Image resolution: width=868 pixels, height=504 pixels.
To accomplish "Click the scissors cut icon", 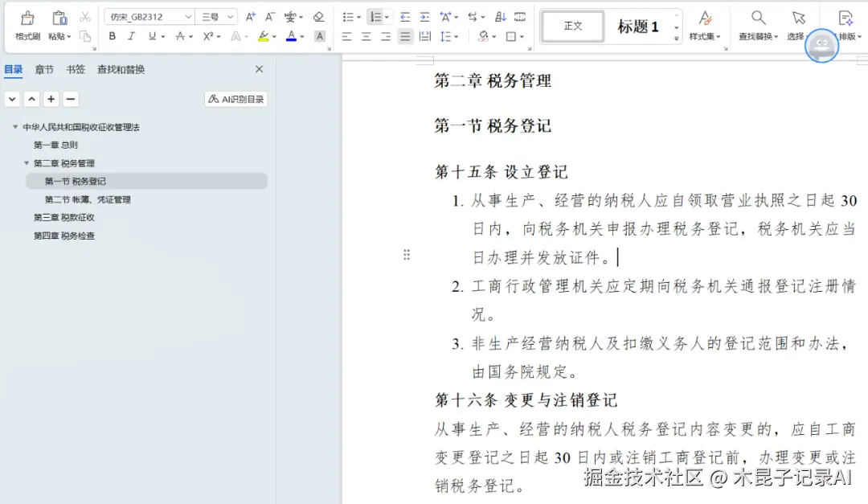I will pyautogui.click(x=84, y=17).
